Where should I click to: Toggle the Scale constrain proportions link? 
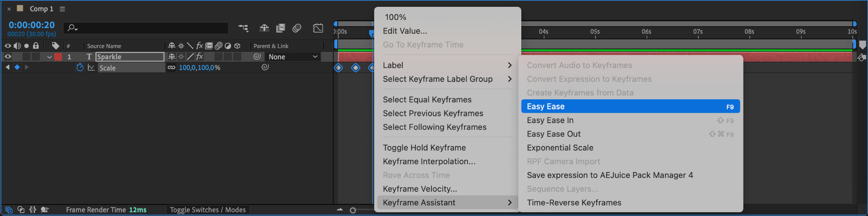[171, 67]
